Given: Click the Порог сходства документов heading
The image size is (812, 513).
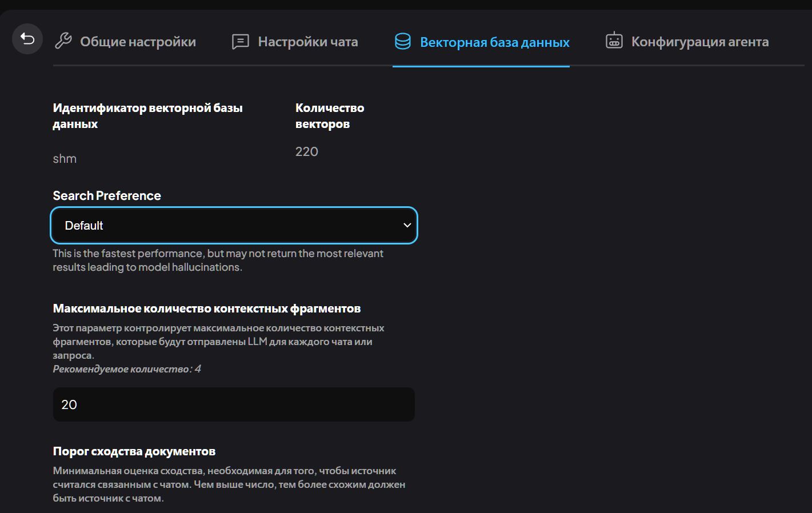Looking at the screenshot, I should click(134, 451).
